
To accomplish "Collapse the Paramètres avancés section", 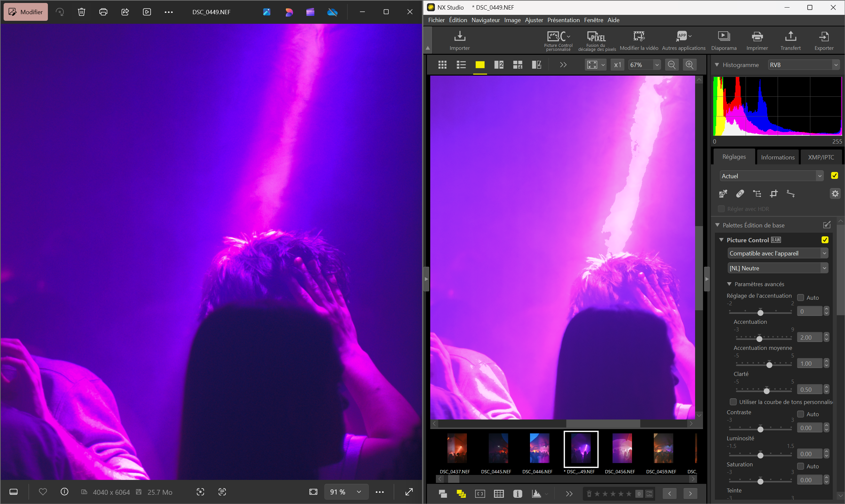I will tap(729, 284).
